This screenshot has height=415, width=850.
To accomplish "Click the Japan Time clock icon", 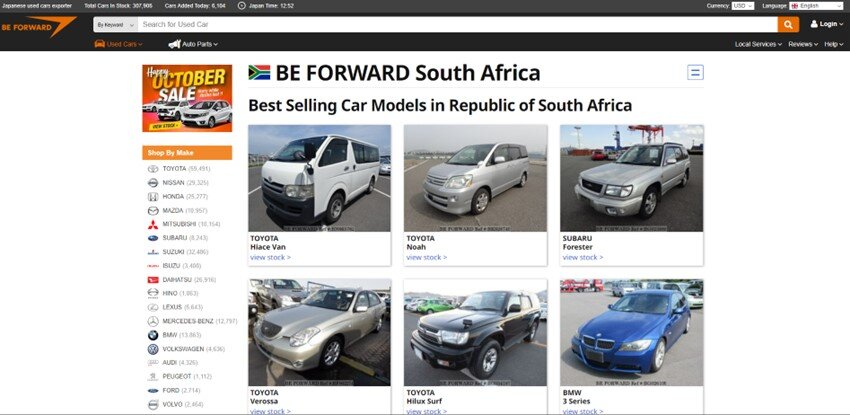I will point(242,5).
